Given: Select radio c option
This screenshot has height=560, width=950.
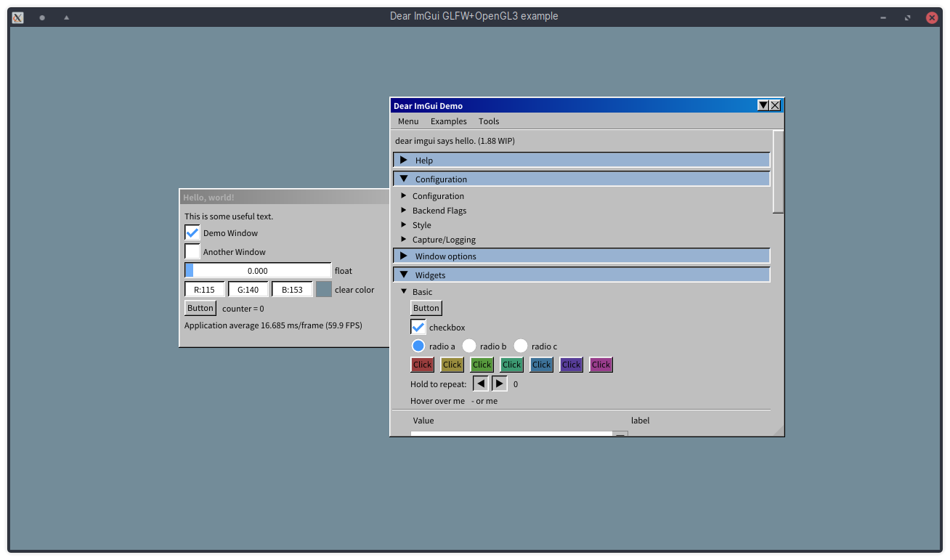Looking at the screenshot, I should click(x=521, y=346).
